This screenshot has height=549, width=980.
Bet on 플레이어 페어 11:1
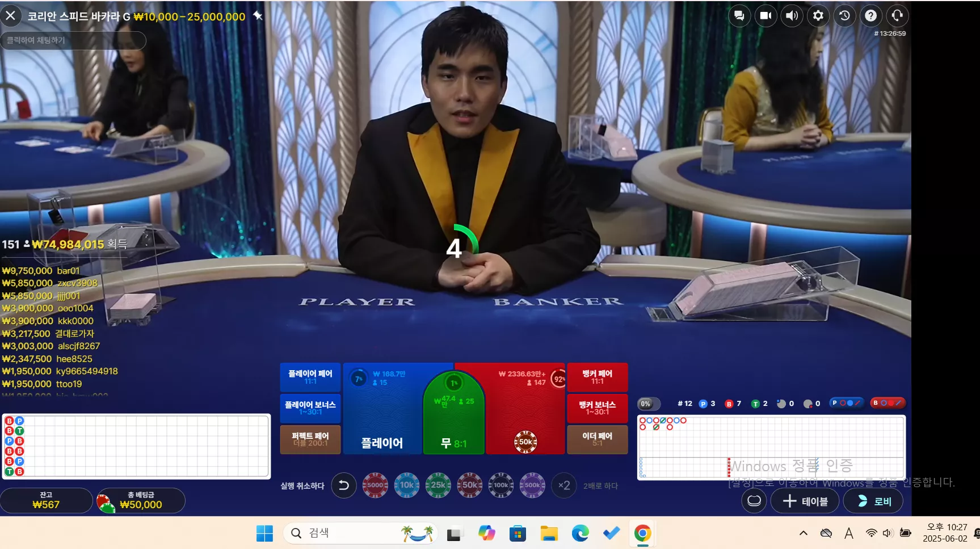point(310,377)
